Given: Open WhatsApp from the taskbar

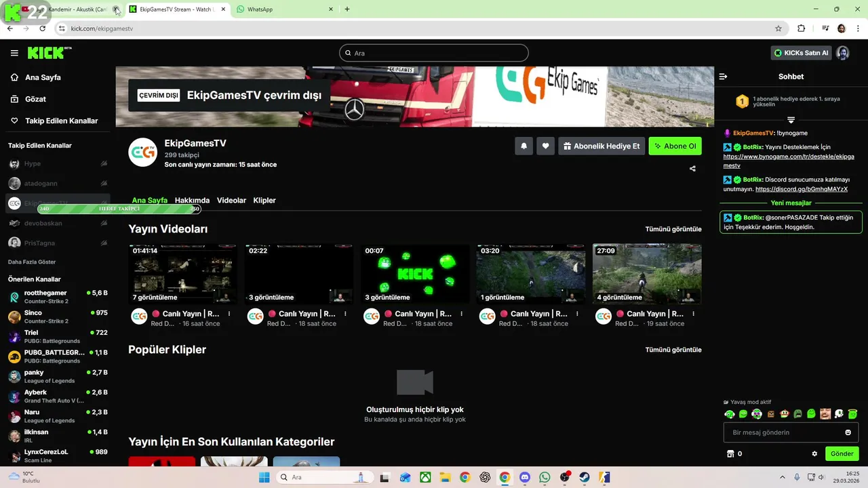Looking at the screenshot, I should [544, 477].
